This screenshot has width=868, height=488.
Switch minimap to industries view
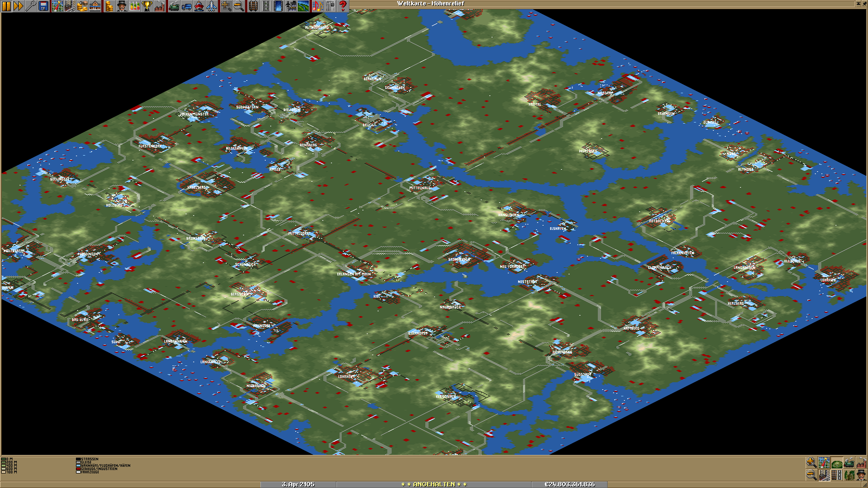(861, 463)
